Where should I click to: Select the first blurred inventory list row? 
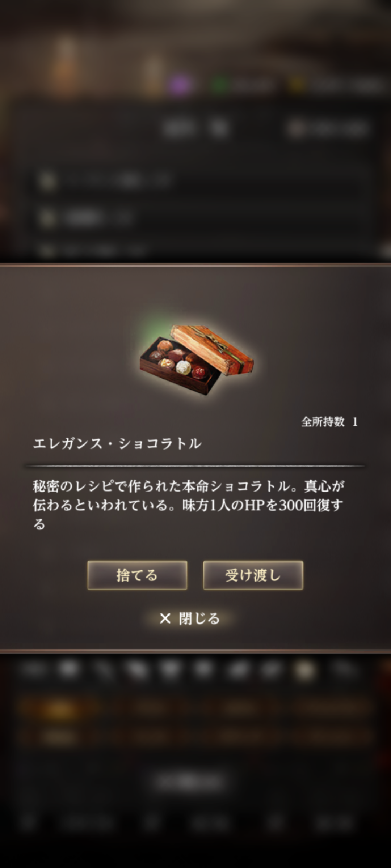pos(195,180)
